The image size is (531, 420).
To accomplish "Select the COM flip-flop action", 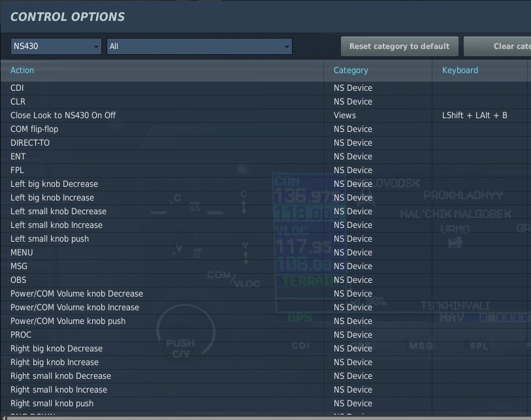I will pyautogui.click(x=34, y=129).
